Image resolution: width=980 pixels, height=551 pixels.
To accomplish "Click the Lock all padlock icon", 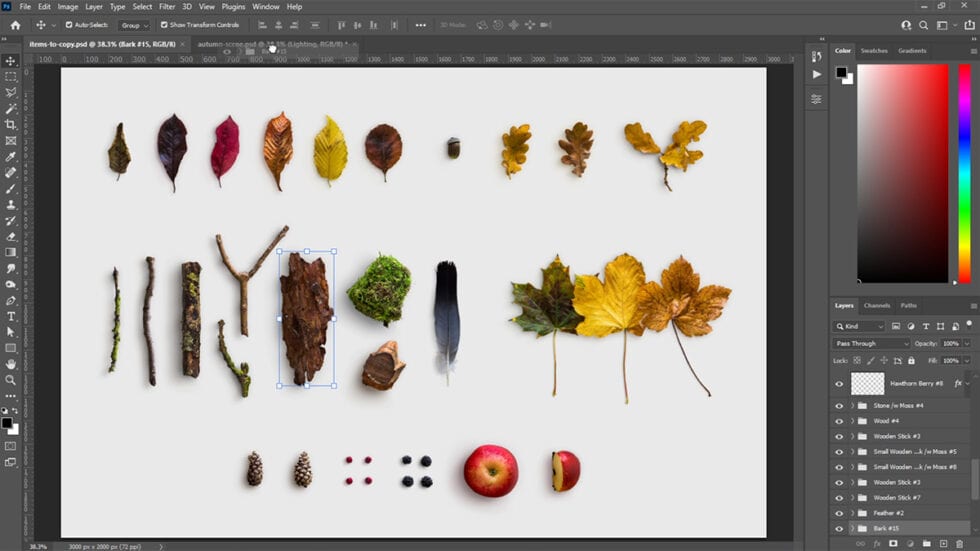I will 911,360.
